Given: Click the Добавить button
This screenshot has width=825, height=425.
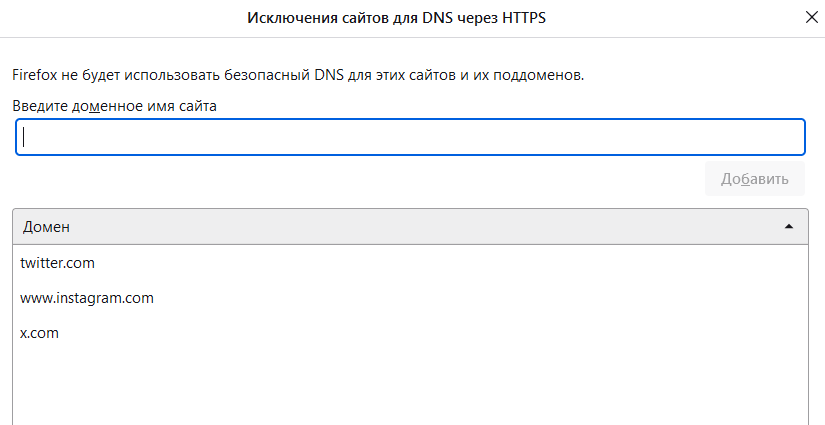Looking at the screenshot, I should (x=754, y=179).
